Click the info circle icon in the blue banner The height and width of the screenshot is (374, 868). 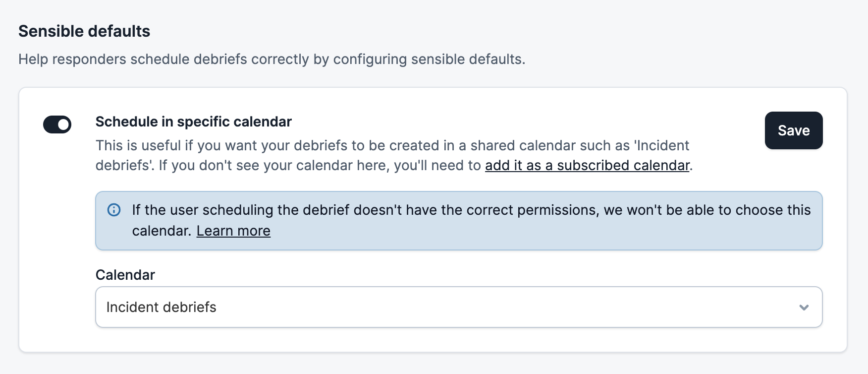[x=114, y=210]
